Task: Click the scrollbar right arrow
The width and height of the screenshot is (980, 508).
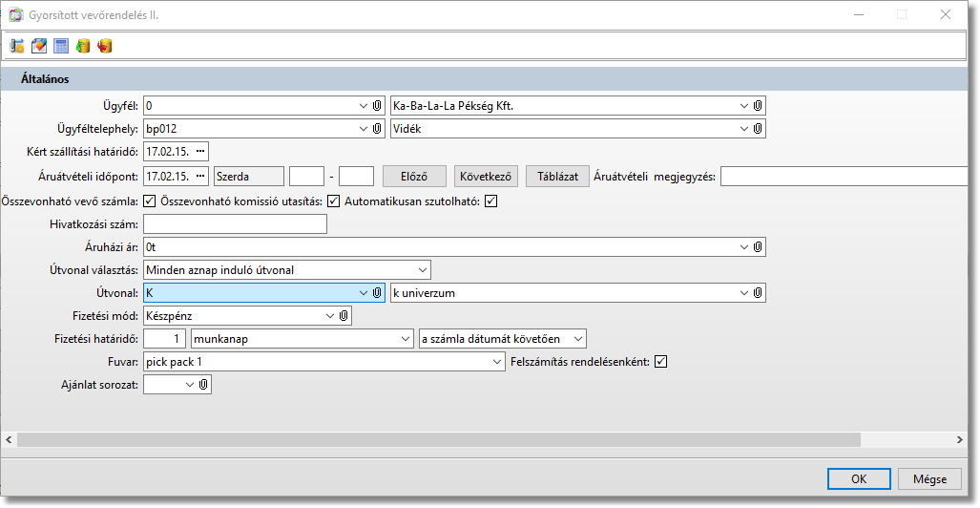Action: tap(960, 440)
